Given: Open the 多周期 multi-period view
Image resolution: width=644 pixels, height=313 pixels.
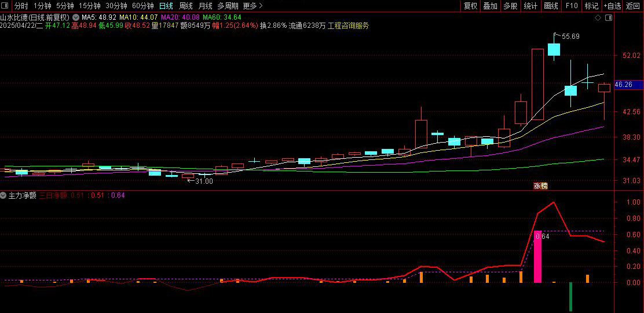Looking at the screenshot, I should click(x=227, y=6).
